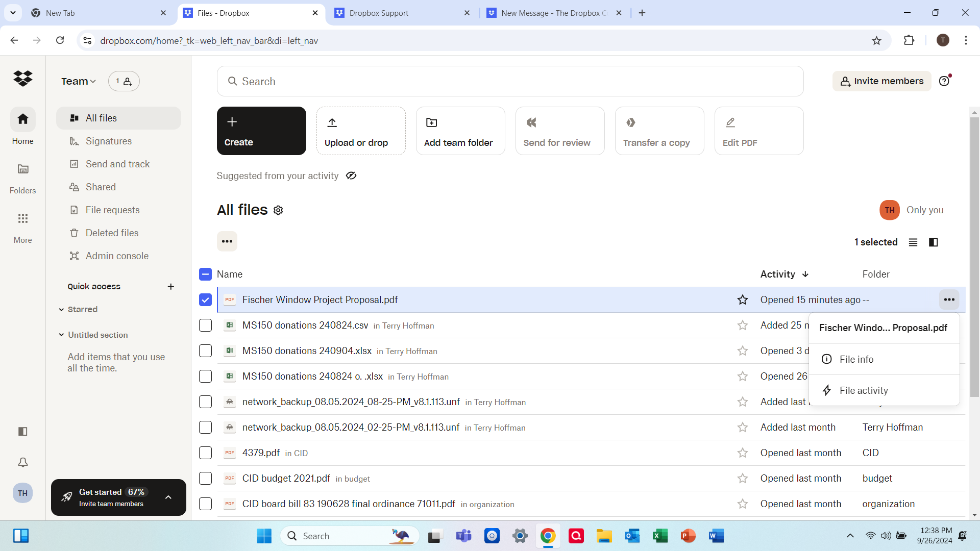The image size is (980, 551).
Task: Open the notifications bell icon
Action: coord(23,462)
